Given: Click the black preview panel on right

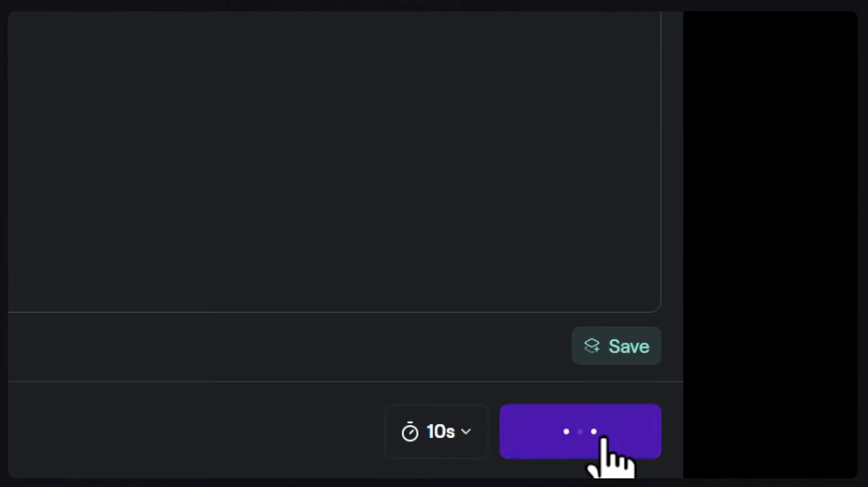Looking at the screenshot, I should tap(770, 244).
